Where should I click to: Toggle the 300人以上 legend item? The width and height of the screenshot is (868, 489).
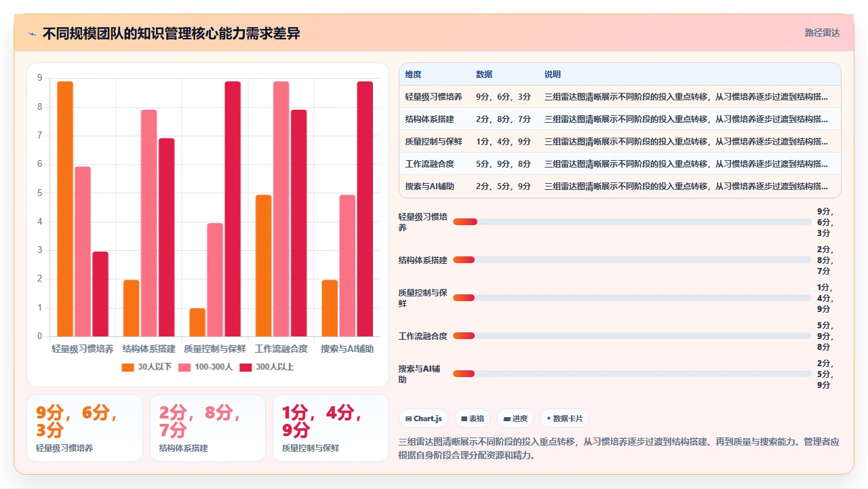[x=267, y=367]
